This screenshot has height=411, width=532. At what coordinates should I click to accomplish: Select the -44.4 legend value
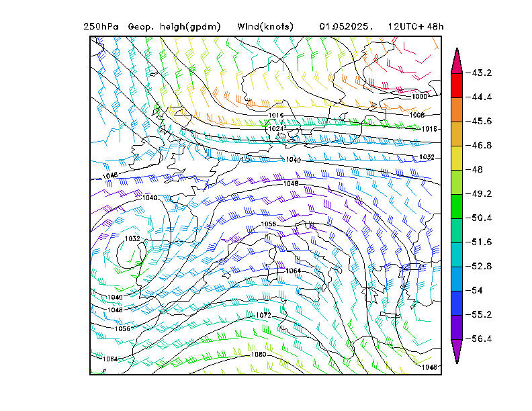coord(479,97)
